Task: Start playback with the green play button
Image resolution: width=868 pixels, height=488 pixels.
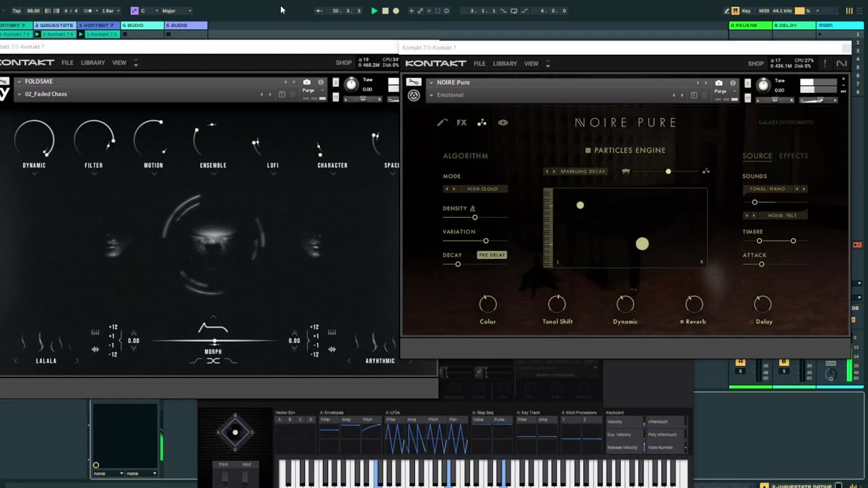Action: (x=374, y=11)
